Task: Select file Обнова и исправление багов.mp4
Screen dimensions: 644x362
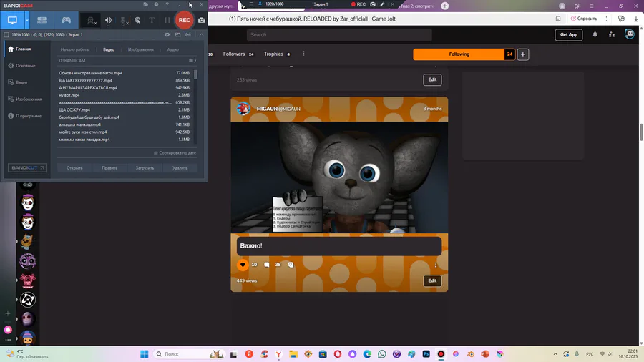Action: [125, 73]
